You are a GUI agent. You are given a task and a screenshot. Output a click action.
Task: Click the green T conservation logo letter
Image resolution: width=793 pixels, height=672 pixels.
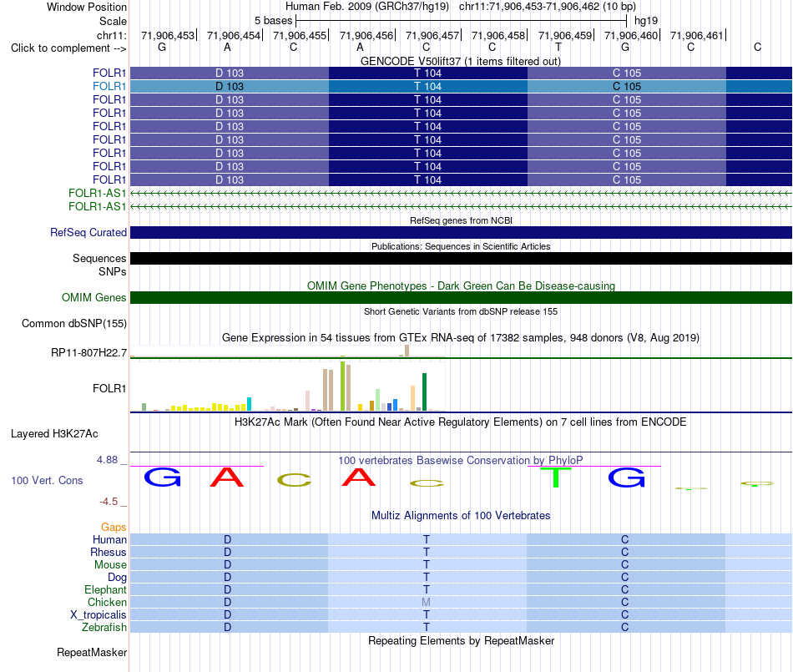pos(555,477)
